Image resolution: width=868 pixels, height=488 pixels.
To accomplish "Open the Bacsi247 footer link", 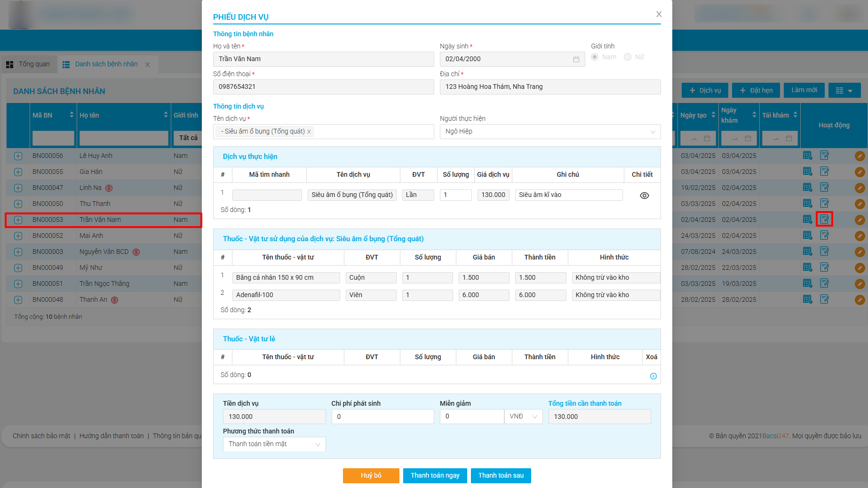I will (775, 436).
